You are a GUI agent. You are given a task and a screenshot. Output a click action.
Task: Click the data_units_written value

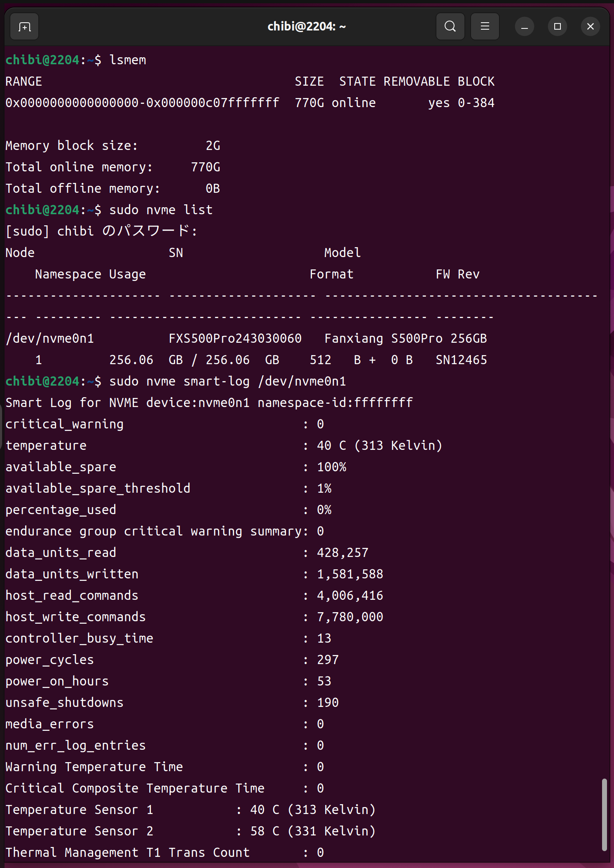point(350,574)
